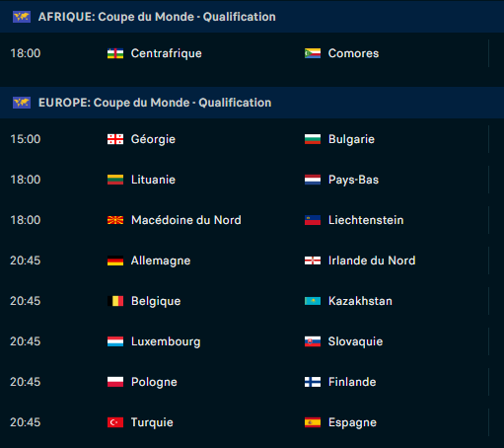
Task: Click the Turquie flag icon
Action: coord(115,422)
